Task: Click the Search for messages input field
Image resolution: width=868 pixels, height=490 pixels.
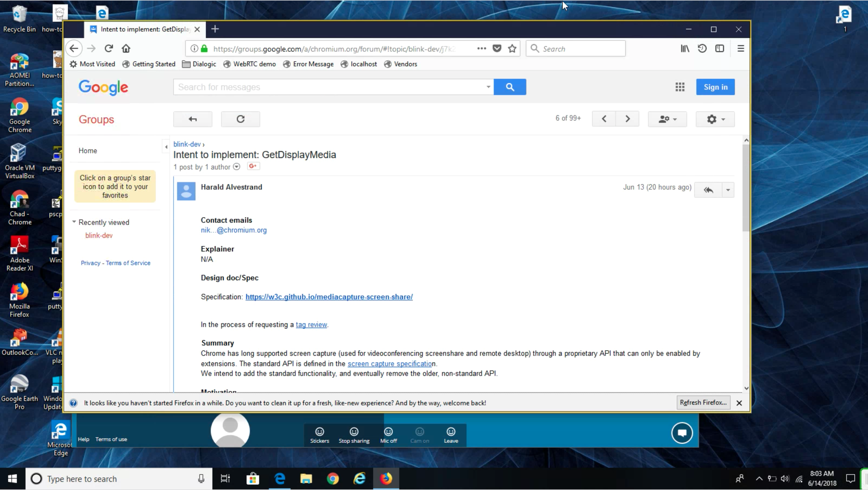Action: 333,87
